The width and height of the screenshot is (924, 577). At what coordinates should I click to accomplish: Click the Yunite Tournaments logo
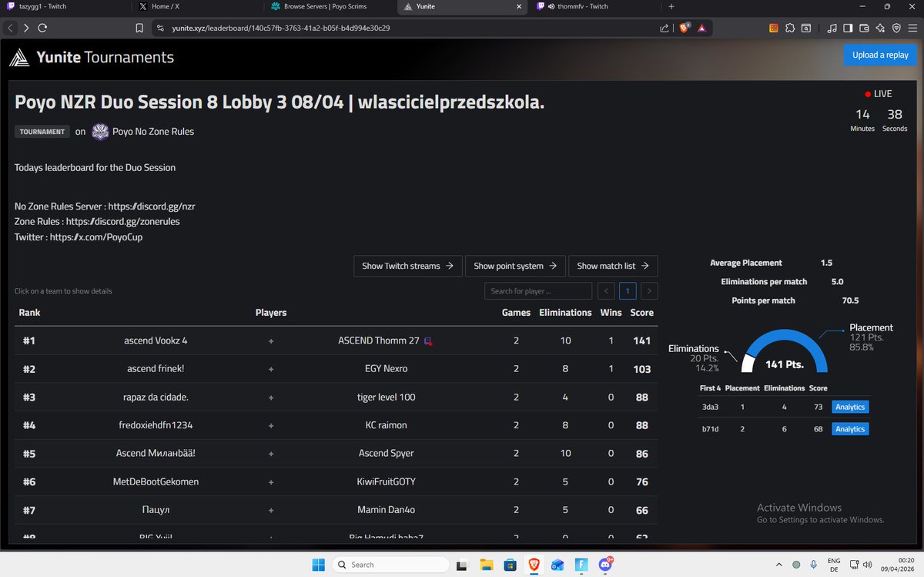click(92, 57)
